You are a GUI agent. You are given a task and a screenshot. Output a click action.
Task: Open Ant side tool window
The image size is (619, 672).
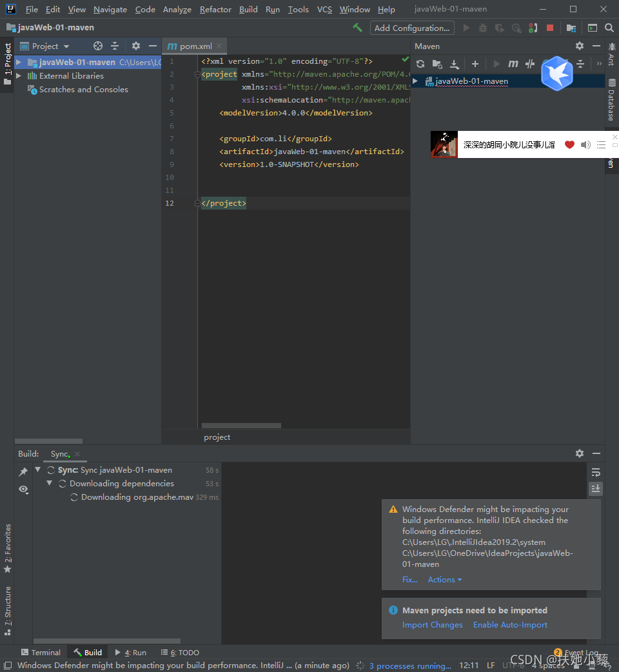pos(611,55)
